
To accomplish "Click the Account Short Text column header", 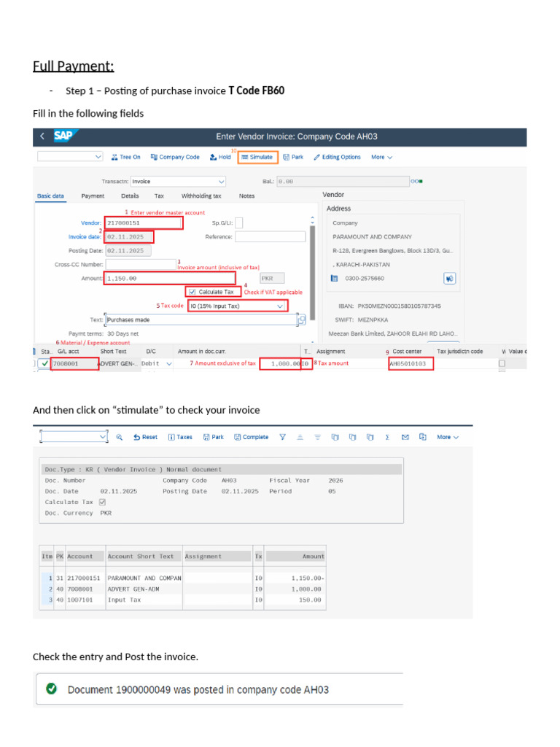I will [144, 556].
